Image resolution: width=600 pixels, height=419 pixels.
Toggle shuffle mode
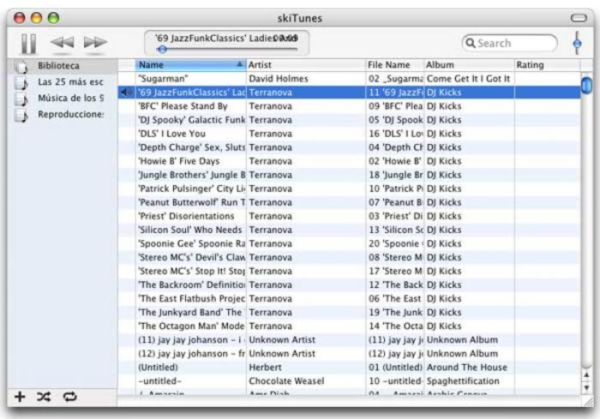point(44,397)
